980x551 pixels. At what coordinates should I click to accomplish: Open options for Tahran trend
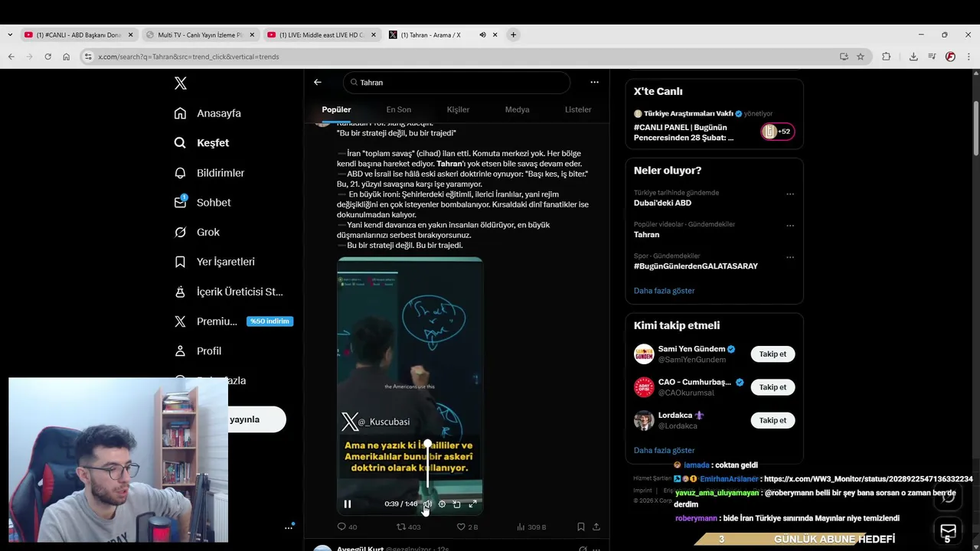(x=790, y=226)
